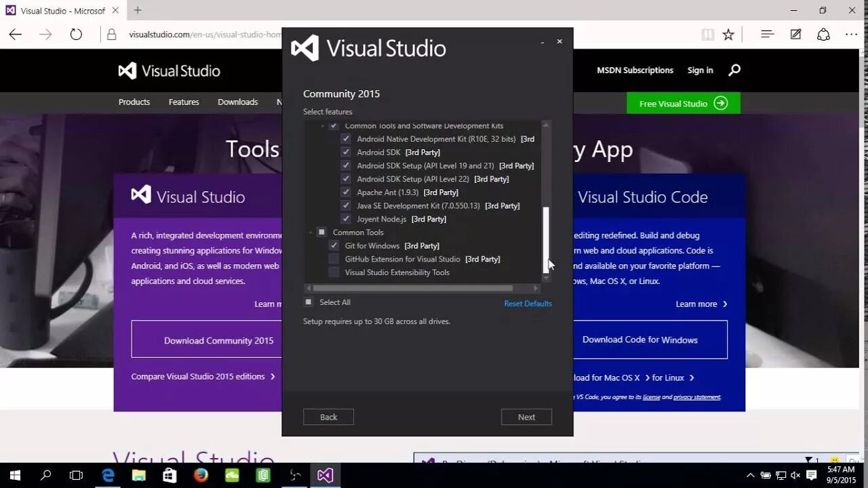Open Task View on taskbar
868x488 pixels.
point(77,475)
